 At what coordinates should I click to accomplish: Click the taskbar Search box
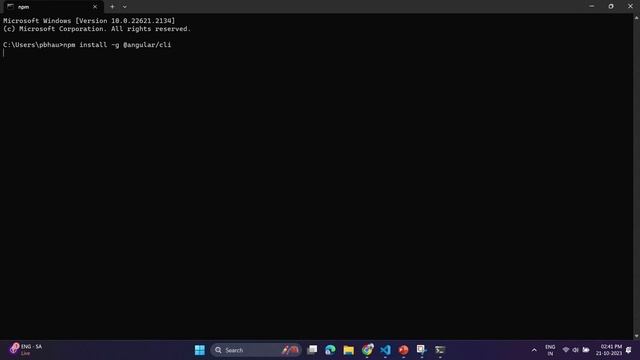pos(256,350)
